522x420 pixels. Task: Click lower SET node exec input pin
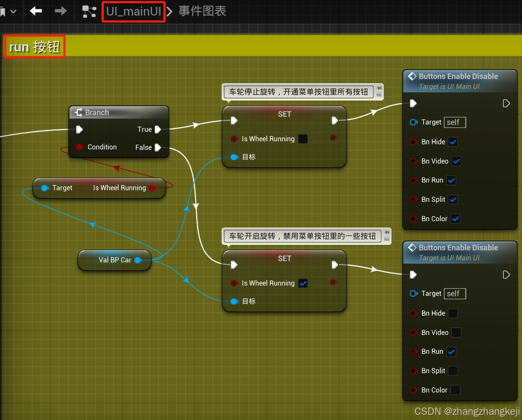coord(234,265)
